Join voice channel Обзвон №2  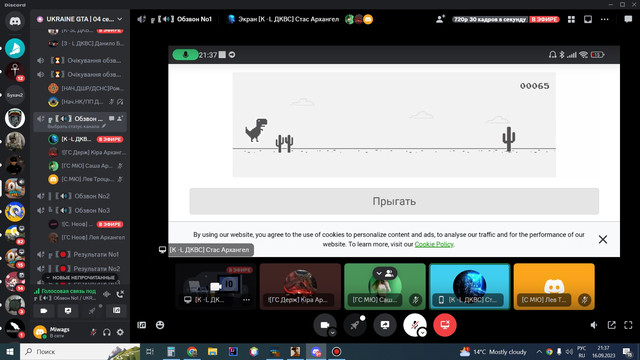[80, 196]
